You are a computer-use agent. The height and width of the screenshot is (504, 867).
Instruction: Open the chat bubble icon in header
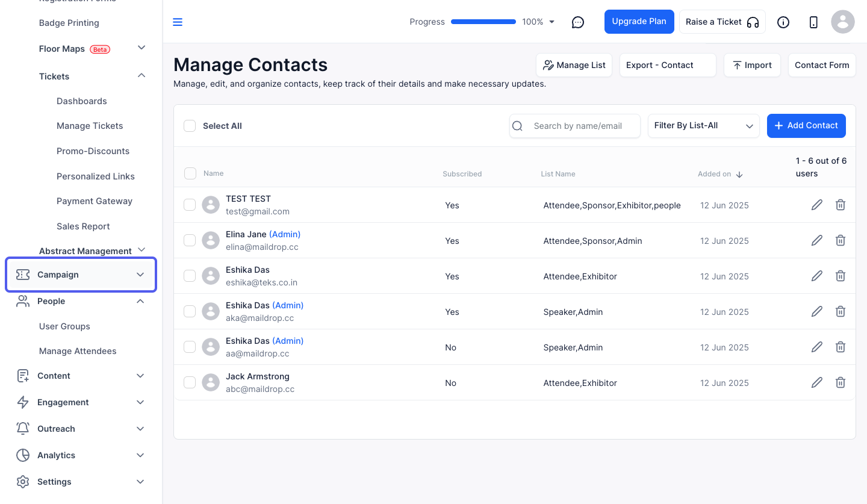(x=578, y=22)
